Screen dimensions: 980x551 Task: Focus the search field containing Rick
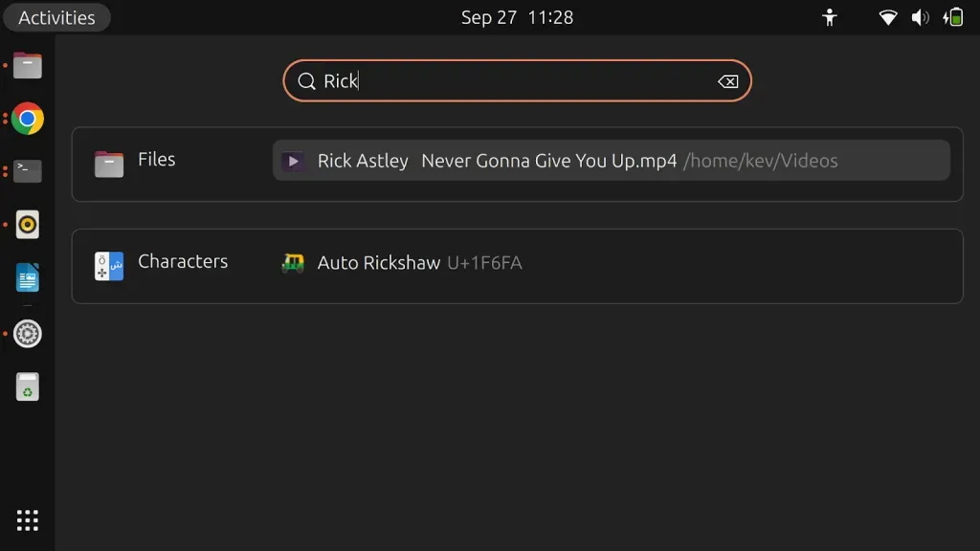coord(517,81)
